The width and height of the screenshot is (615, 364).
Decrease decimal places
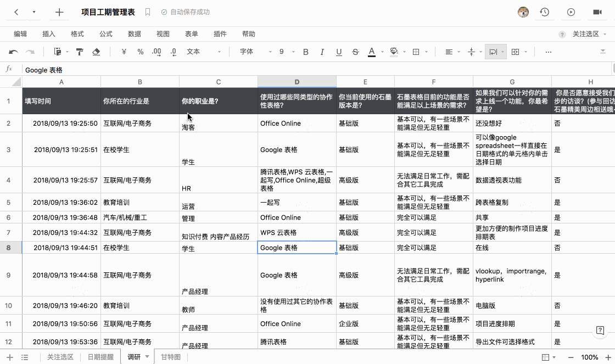click(x=174, y=52)
